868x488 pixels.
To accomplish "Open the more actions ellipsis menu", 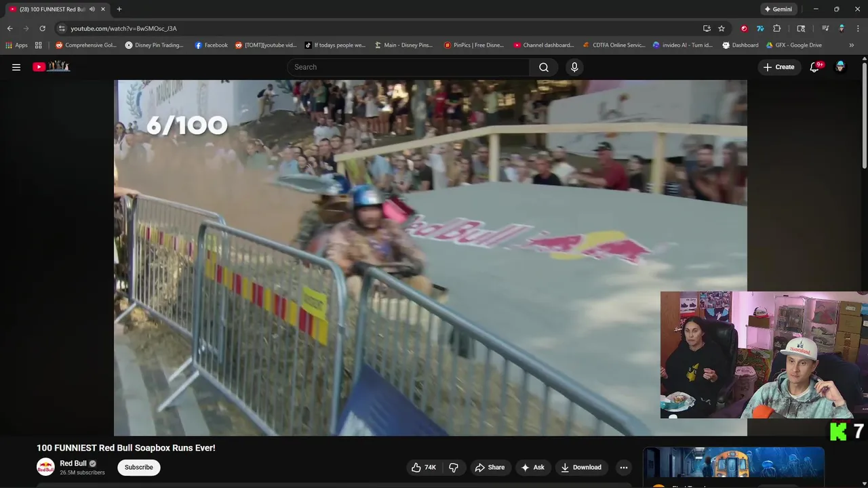I will coord(624,467).
